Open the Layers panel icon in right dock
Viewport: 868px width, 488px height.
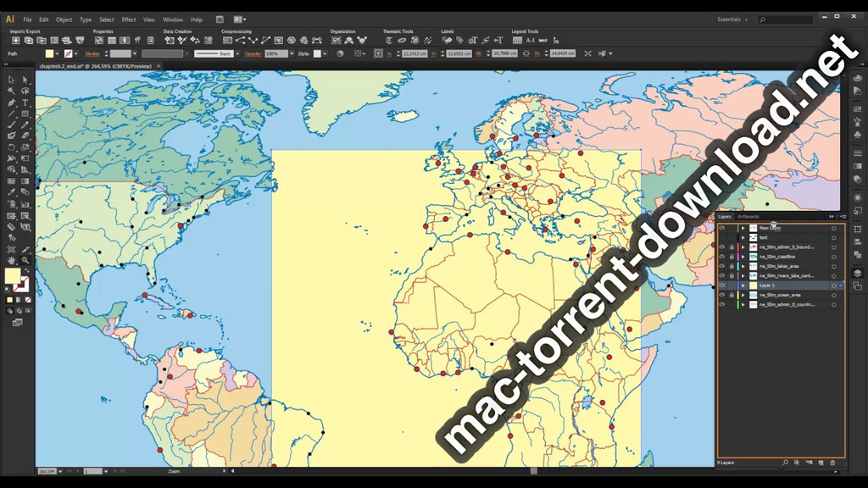tap(857, 273)
